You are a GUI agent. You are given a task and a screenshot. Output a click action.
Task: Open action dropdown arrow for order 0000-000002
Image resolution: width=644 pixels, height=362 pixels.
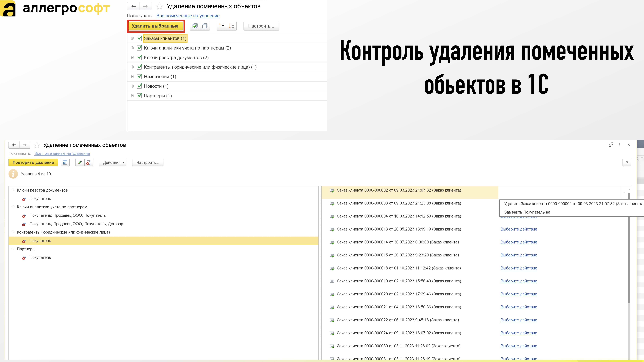(624, 192)
